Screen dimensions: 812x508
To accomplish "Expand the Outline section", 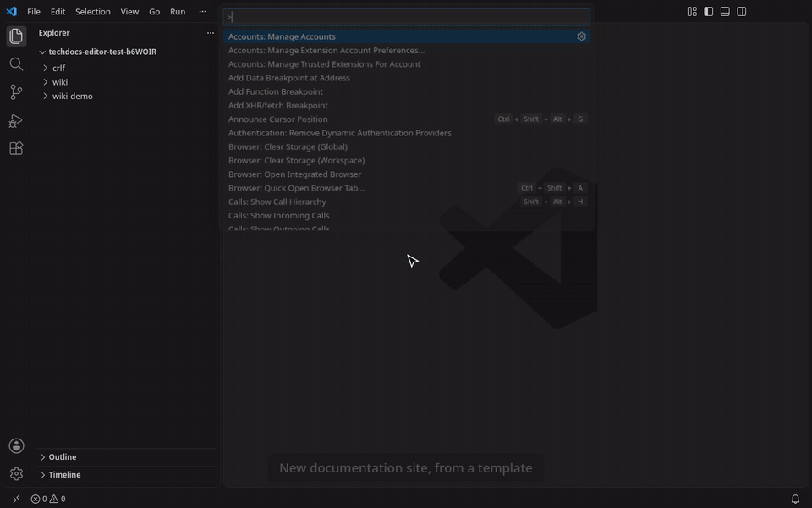I will pyautogui.click(x=125, y=456).
